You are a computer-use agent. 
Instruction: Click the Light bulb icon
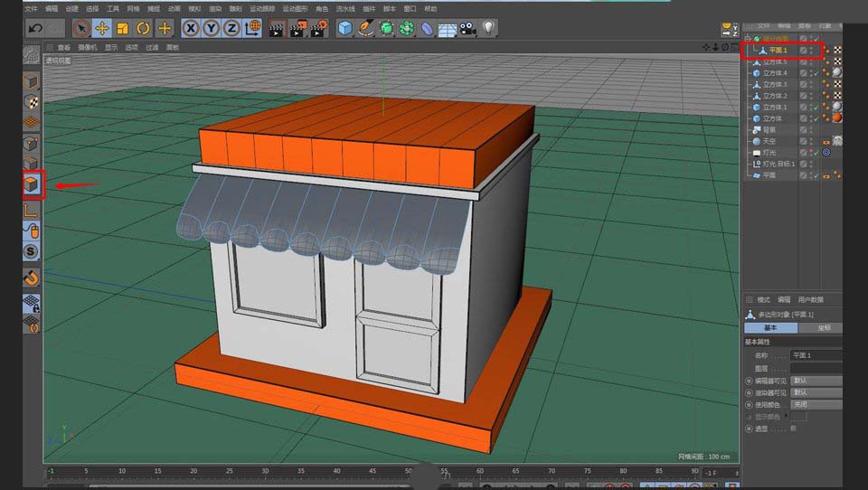pos(488,28)
